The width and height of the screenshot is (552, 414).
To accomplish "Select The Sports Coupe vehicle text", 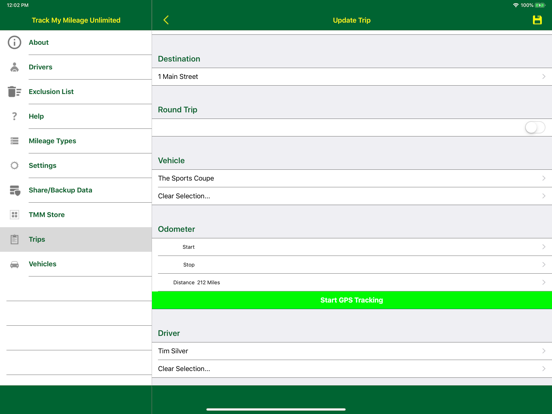I will [186, 178].
